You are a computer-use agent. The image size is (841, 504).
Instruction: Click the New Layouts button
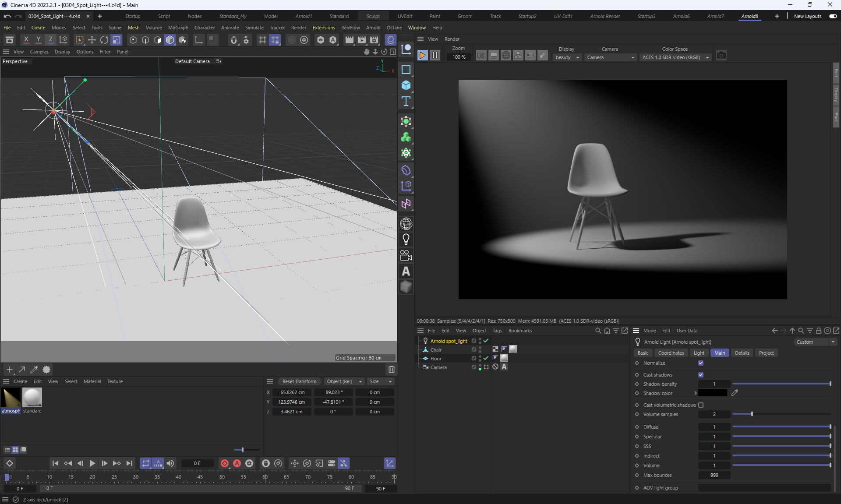tap(807, 16)
